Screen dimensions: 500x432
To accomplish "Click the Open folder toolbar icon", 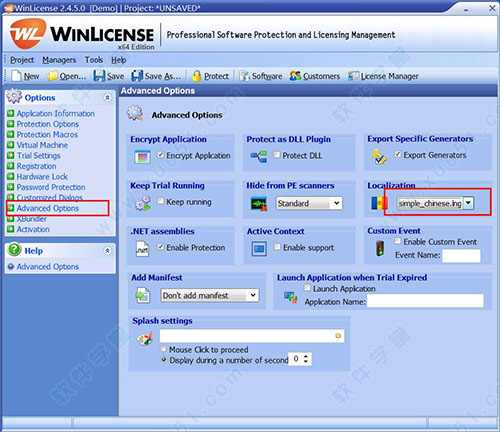I will [x=52, y=76].
